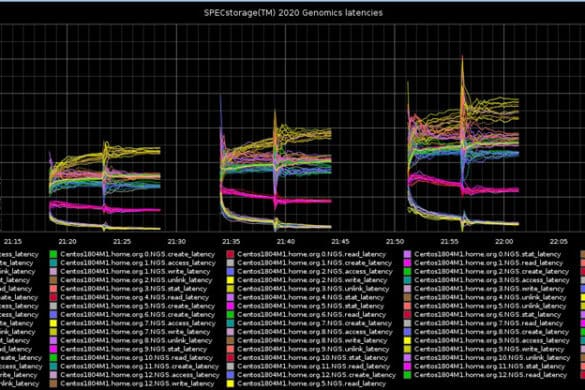Click the 22:05 time axis label

point(559,241)
